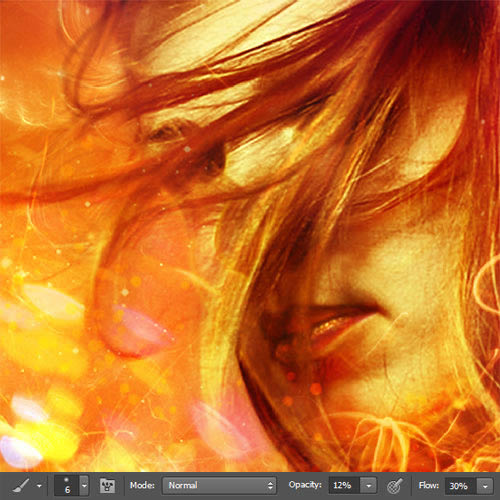Paint on the woman's lips

[337, 327]
